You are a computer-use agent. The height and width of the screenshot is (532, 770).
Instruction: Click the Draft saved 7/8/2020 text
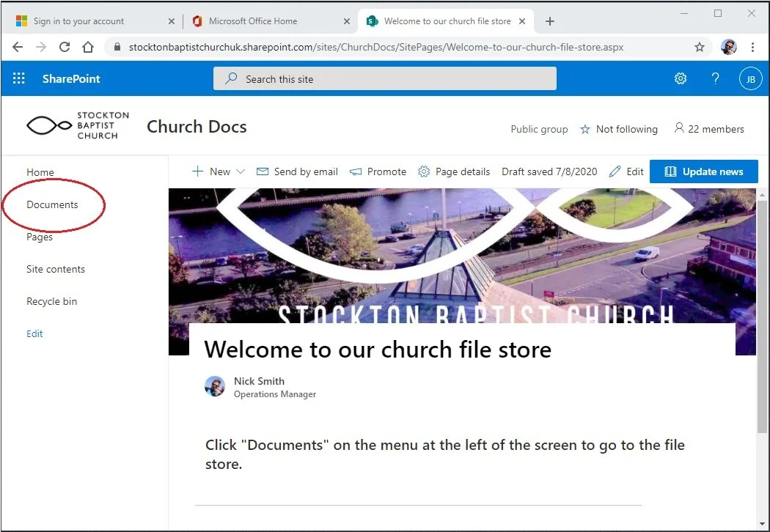[x=549, y=171]
